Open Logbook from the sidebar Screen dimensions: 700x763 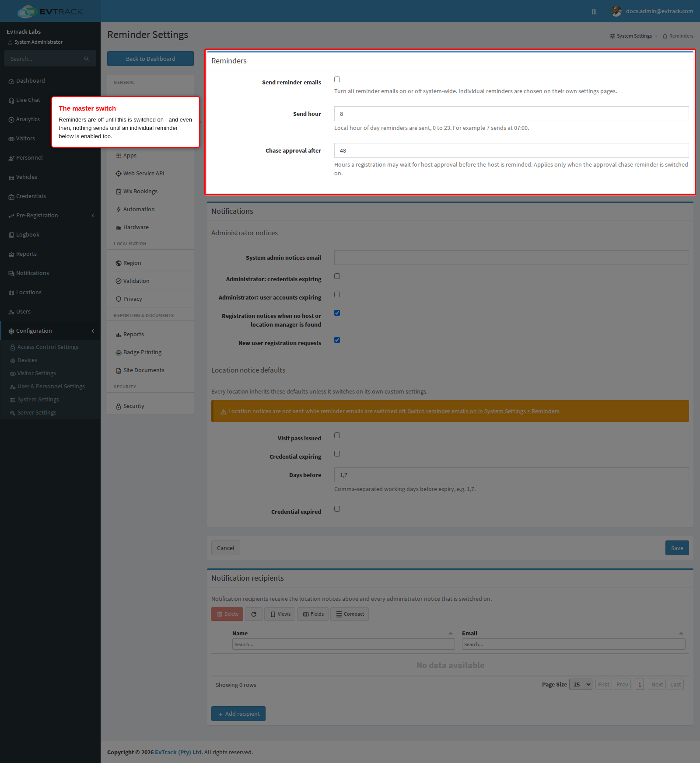(x=50, y=234)
